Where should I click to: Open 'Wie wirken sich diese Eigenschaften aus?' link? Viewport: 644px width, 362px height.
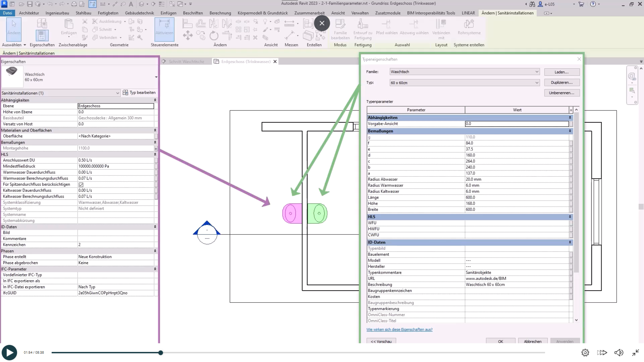(x=399, y=330)
